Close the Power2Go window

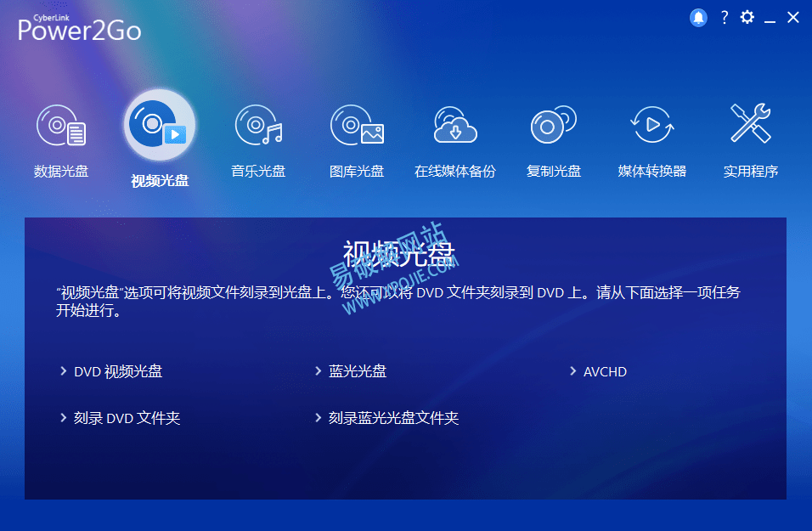[x=792, y=18]
